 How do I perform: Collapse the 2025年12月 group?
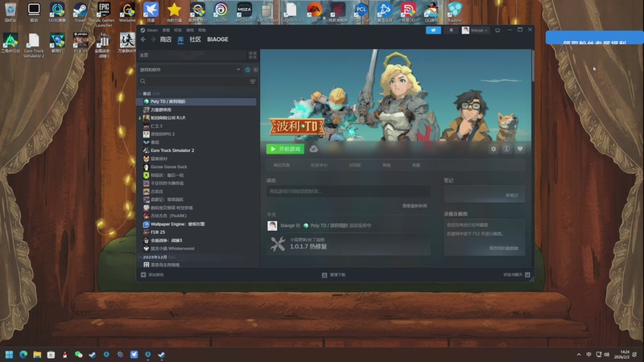coord(140,257)
